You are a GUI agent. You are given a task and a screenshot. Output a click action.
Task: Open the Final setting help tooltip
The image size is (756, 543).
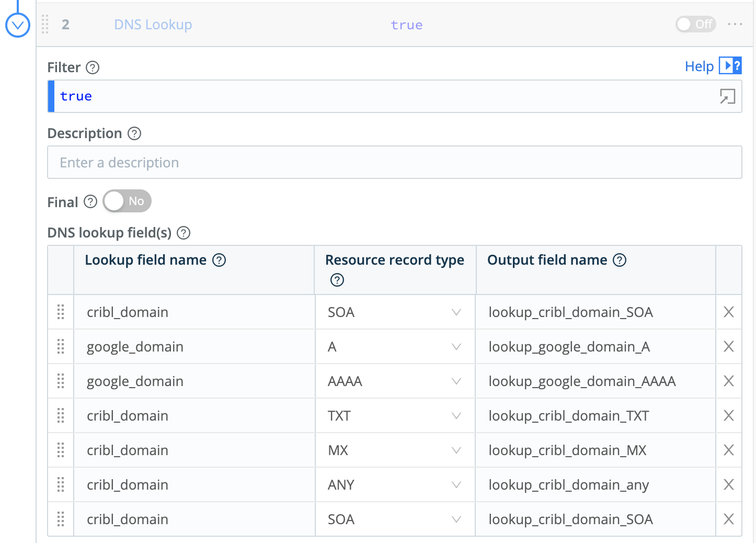[90, 201]
